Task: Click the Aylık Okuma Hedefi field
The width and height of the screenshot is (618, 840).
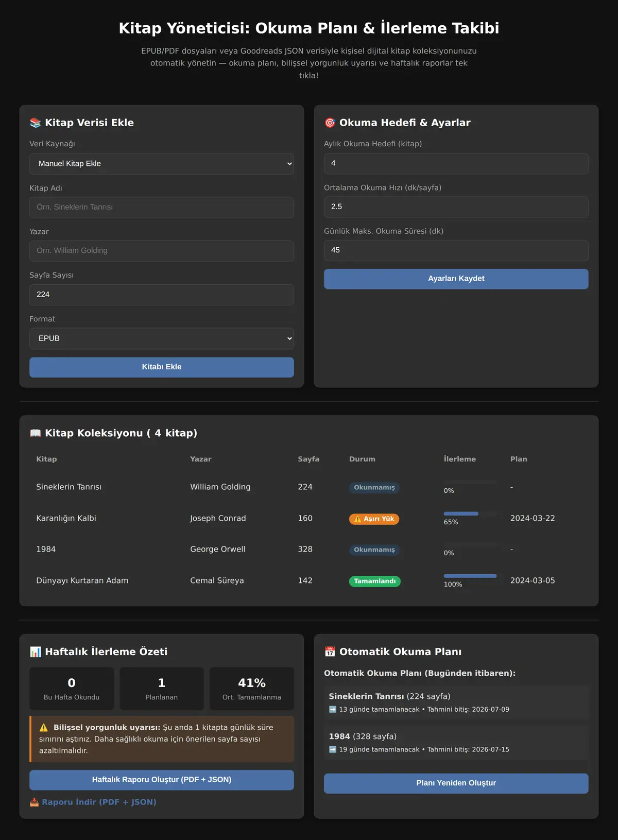Action: (456, 163)
